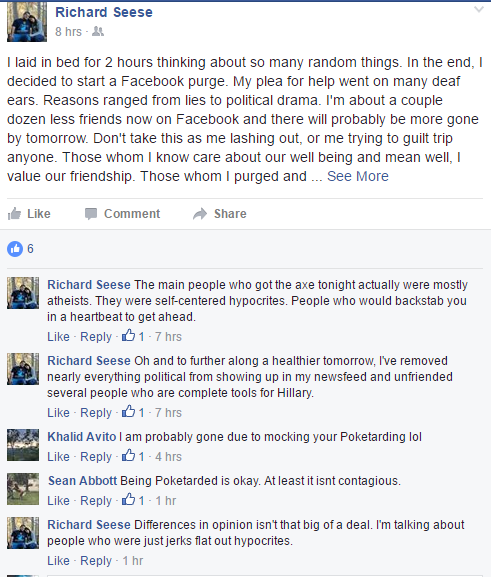Open the post options chevron dropdown
This screenshot has height=577, width=491.
tap(478, 10)
